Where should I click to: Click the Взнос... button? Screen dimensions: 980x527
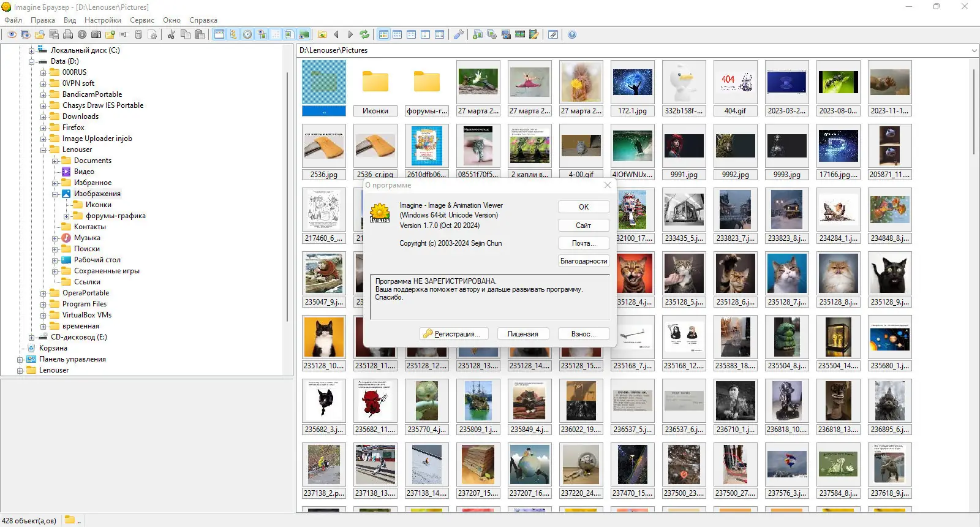point(584,334)
